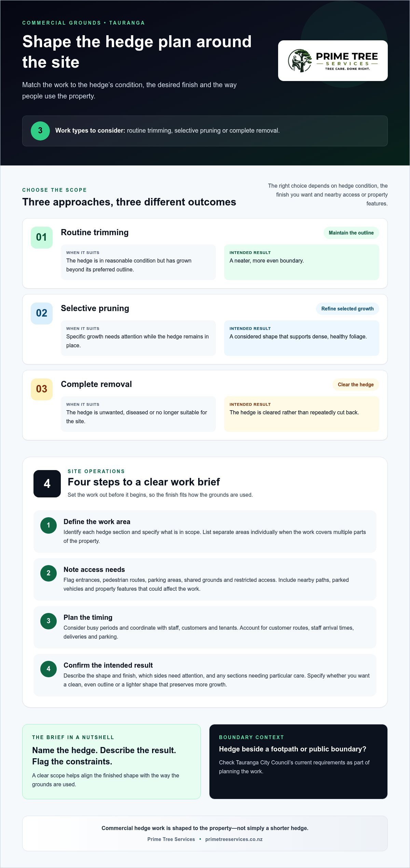The height and width of the screenshot is (868, 410).
Task: Open the Boundary Context dark card
Action: tap(298, 762)
